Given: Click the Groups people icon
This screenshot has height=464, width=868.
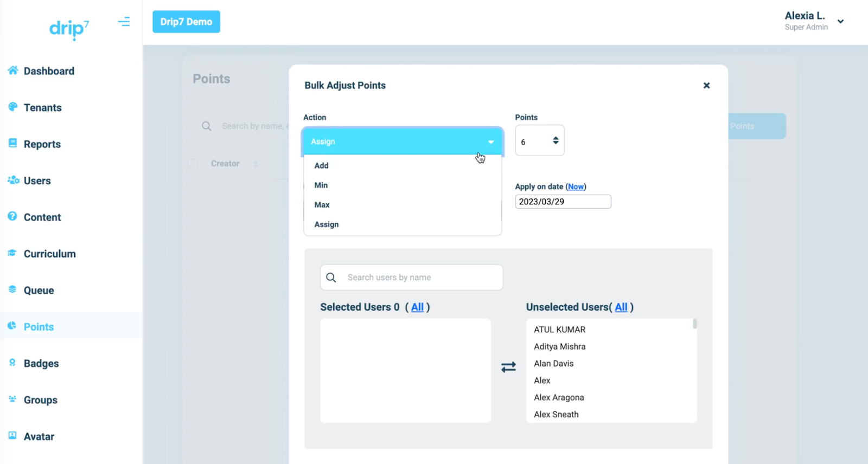Looking at the screenshot, I should tap(12, 399).
